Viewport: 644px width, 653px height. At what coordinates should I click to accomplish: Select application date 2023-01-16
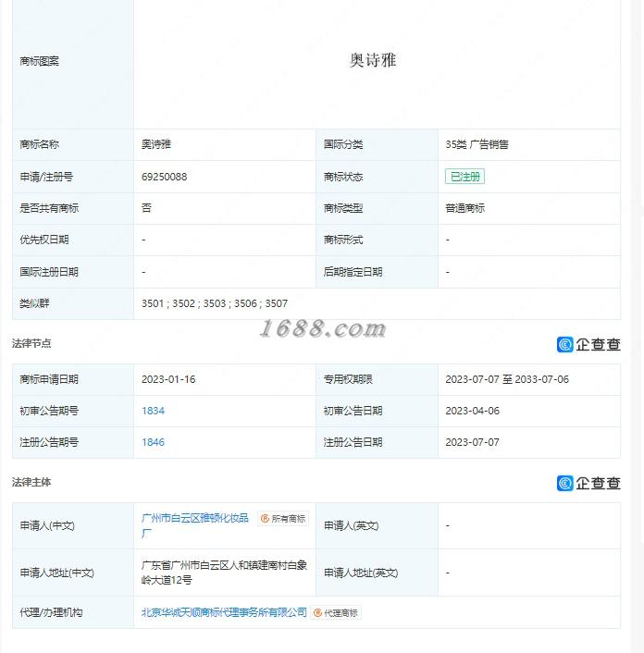pos(168,379)
